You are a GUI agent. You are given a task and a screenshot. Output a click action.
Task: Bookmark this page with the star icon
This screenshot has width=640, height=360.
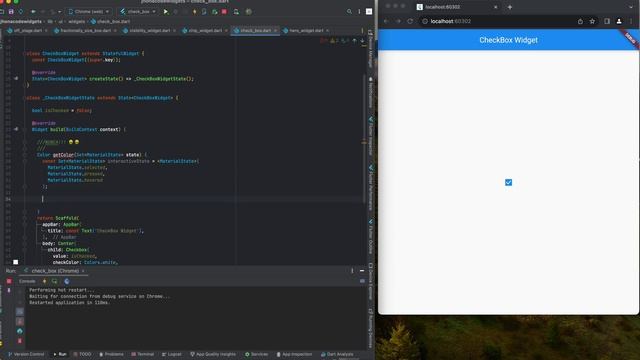coord(592,21)
